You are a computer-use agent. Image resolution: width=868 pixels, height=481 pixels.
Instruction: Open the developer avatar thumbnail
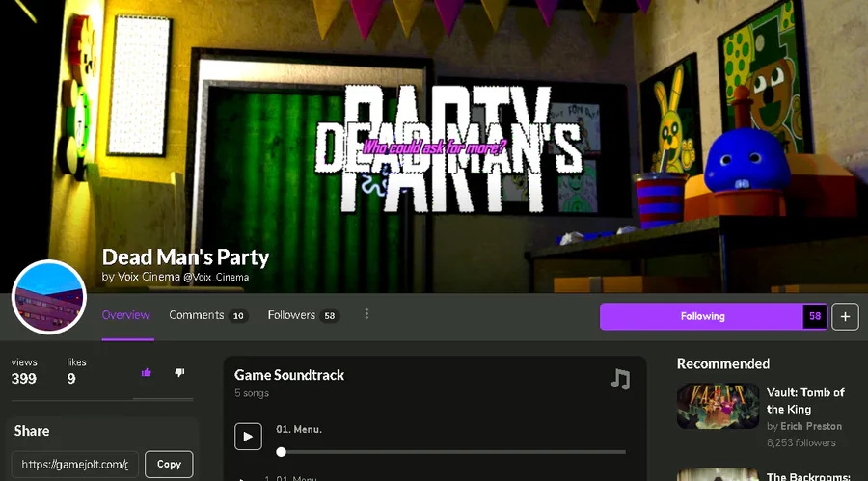(49, 297)
